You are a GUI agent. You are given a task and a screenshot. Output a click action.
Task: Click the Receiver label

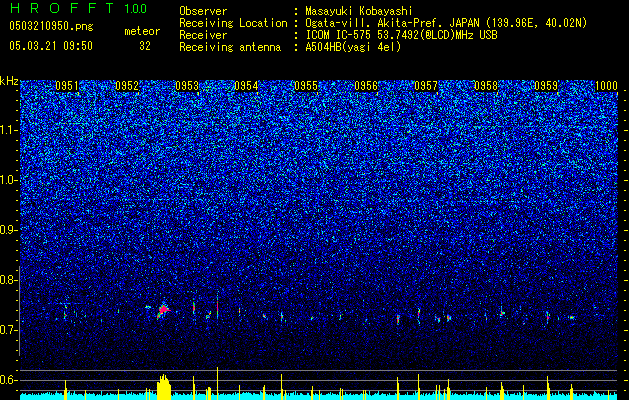[x=203, y=35]
